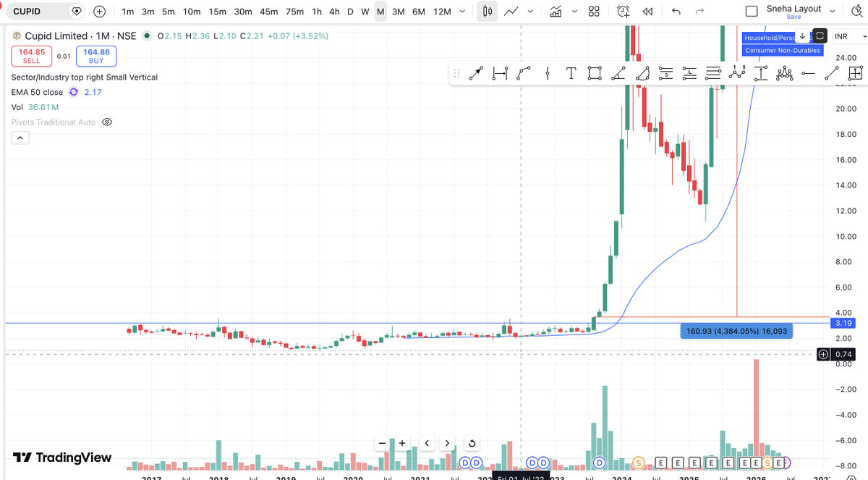Open the Indicators chart icon

pyautogui.click(x=556, y=12)
